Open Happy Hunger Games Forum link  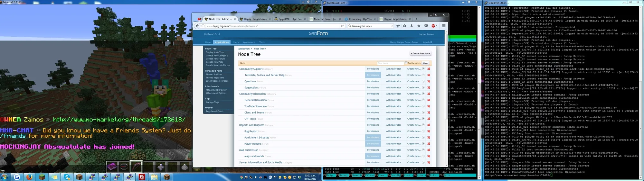point(404,42)
